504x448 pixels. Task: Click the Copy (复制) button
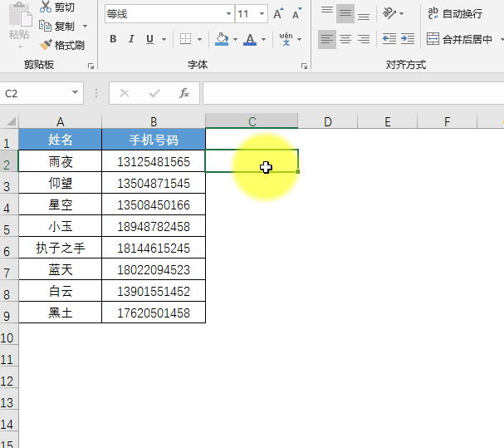[x=57, y=26]
